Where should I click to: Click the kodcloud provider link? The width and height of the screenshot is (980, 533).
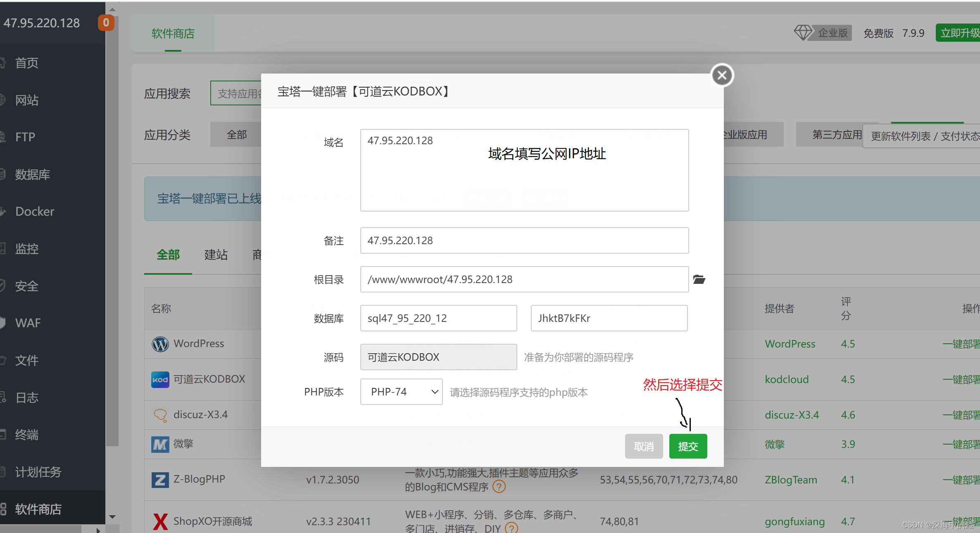click(x=787, y=379)
